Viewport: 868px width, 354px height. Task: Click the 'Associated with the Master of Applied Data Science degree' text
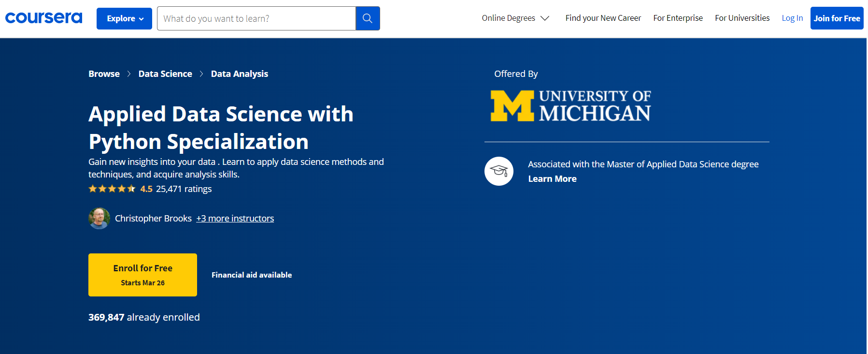643,164
